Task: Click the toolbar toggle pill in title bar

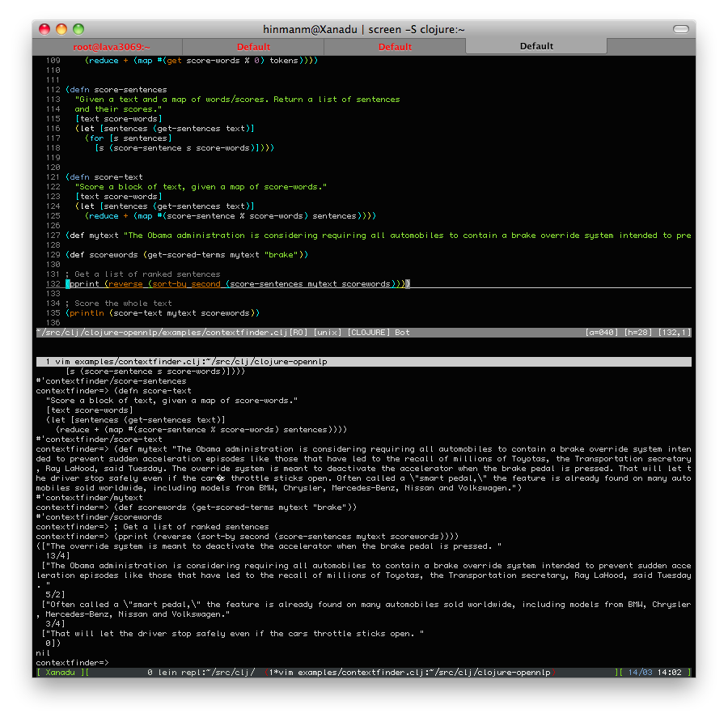Action: pos(680,29)
